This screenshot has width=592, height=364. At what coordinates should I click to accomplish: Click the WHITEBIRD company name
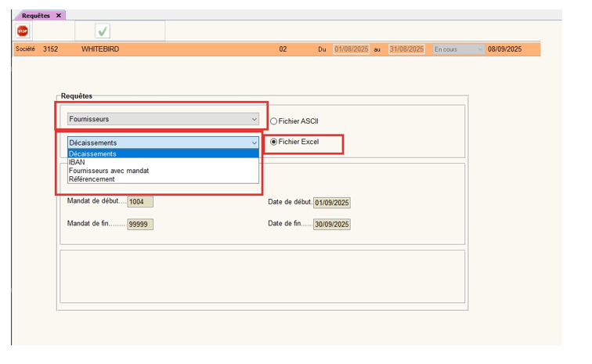click(100, 49)
